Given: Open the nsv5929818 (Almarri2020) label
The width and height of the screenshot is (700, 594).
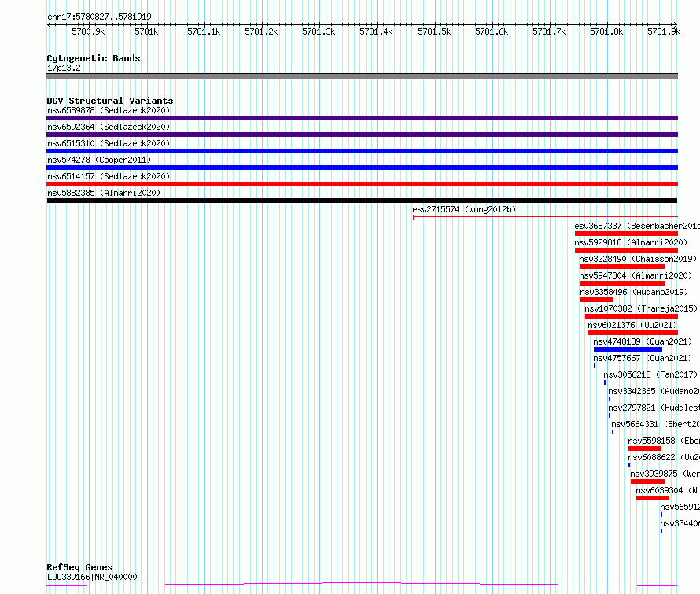Looking at the screenshot, I should [x=631, y=242].
